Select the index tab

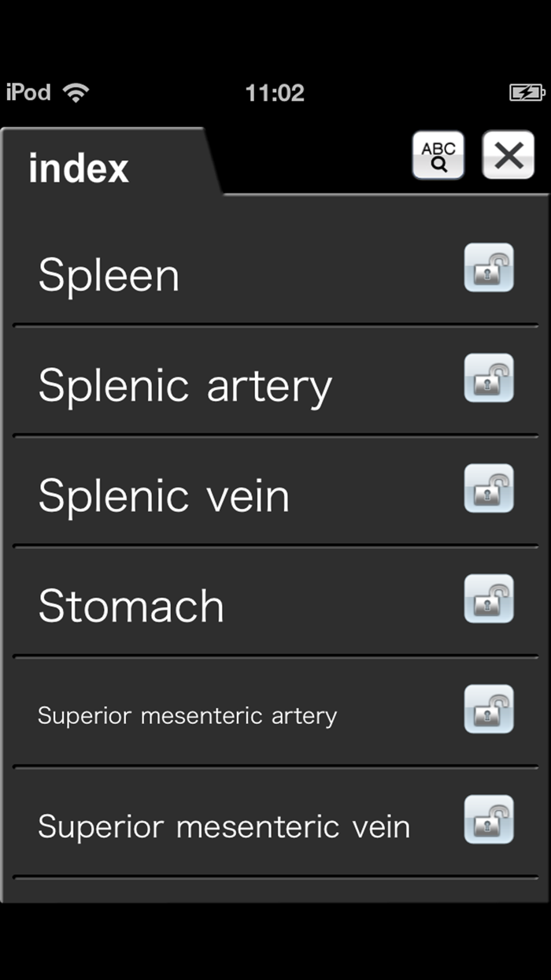(79, 167)
